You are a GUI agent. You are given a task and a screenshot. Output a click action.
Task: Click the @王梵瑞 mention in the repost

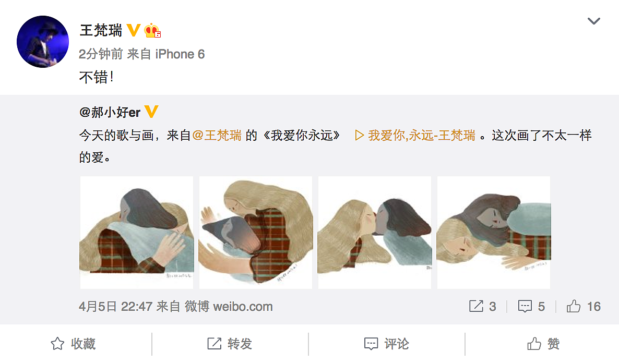click(x=217, y=135)
